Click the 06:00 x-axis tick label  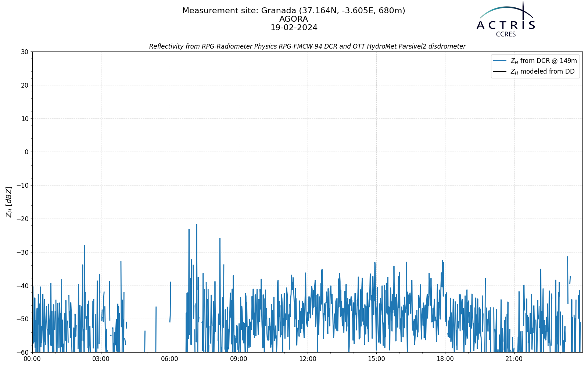pyautogui.click(x=170, y=358)
